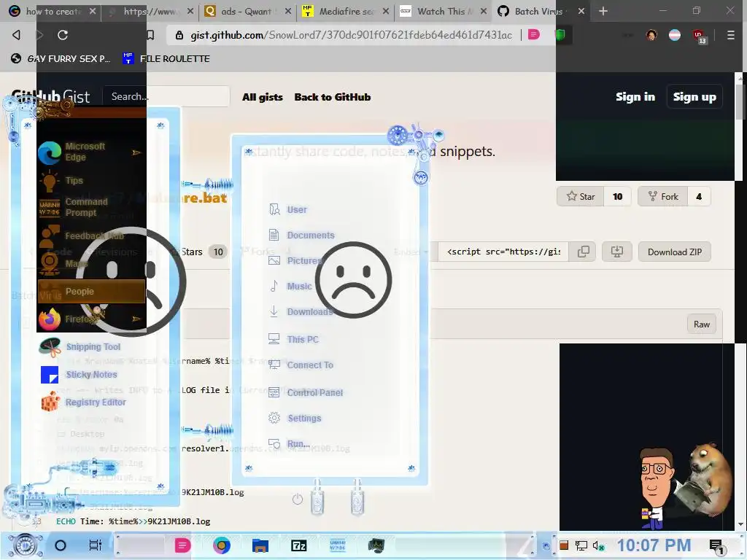
Task: Open the pink reader extension icon in address bar
Action: (534, 35)
